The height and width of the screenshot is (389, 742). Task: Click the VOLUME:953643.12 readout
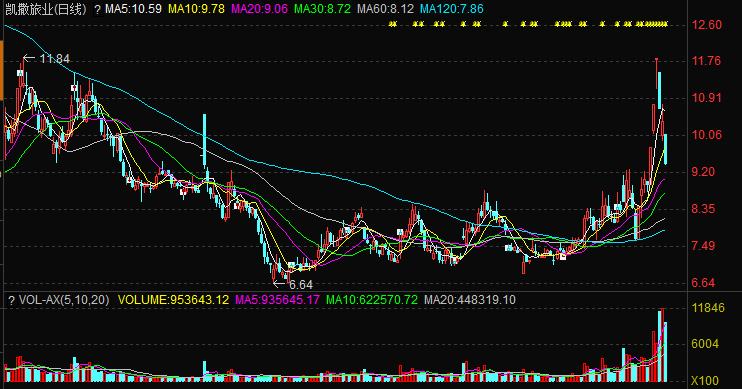173,300
